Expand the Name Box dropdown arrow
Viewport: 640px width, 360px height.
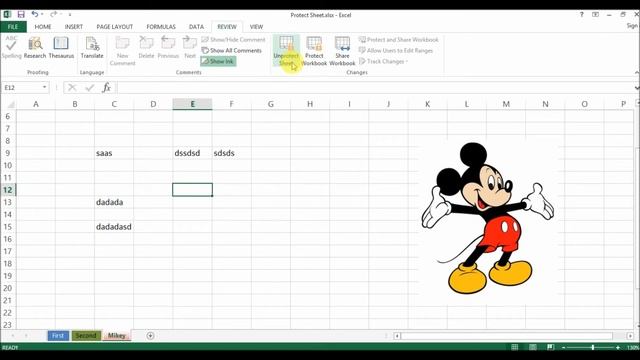44,87
